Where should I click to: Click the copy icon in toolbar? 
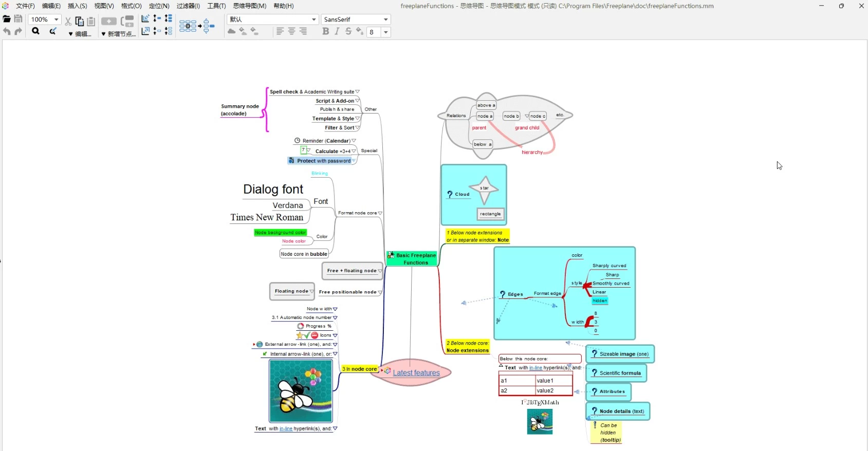80,21
